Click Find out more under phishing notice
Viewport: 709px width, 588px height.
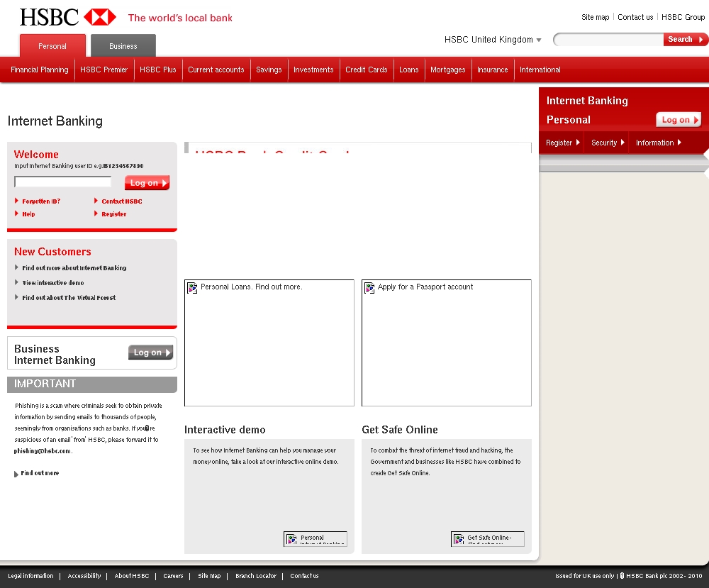[x=40, y=473]
